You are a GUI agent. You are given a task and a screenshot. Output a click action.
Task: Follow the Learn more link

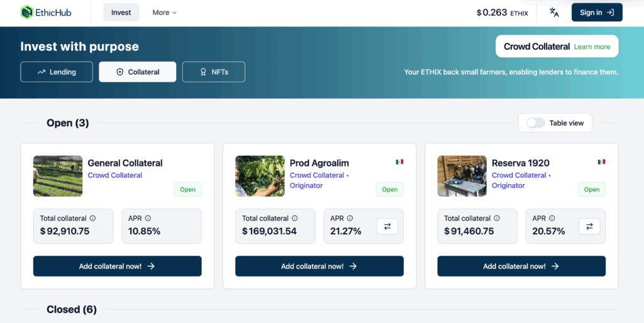[x=592, y=47]
